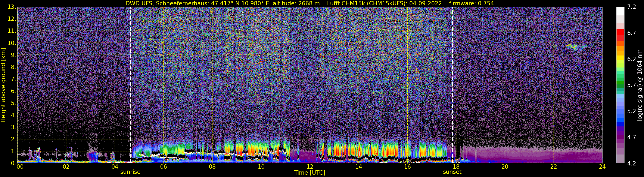Click the time tick label '18'

click(x=456, y=167)
